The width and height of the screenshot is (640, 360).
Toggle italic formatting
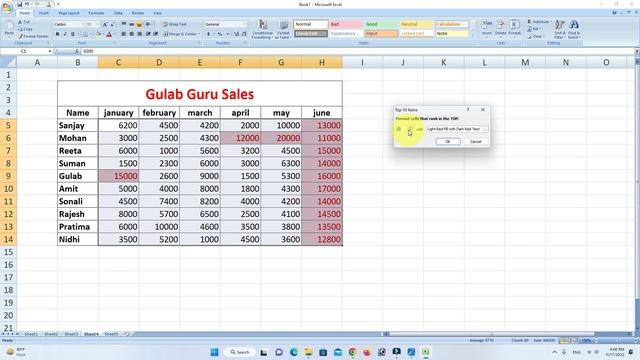(x=64, y=34)
